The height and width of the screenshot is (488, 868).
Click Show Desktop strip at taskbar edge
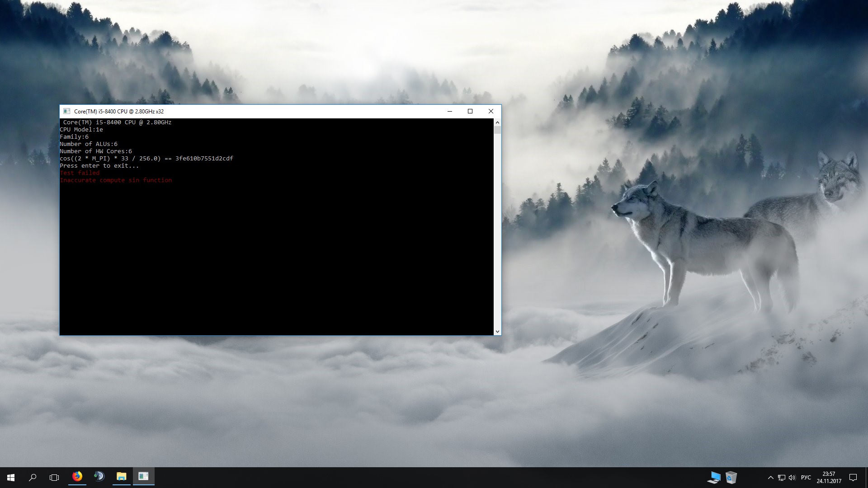point(866,477)
